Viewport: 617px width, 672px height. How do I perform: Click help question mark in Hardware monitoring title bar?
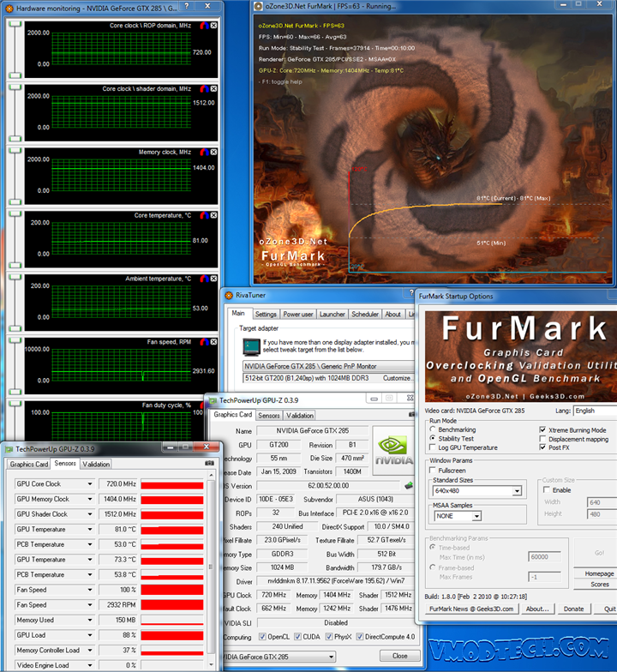187,6
